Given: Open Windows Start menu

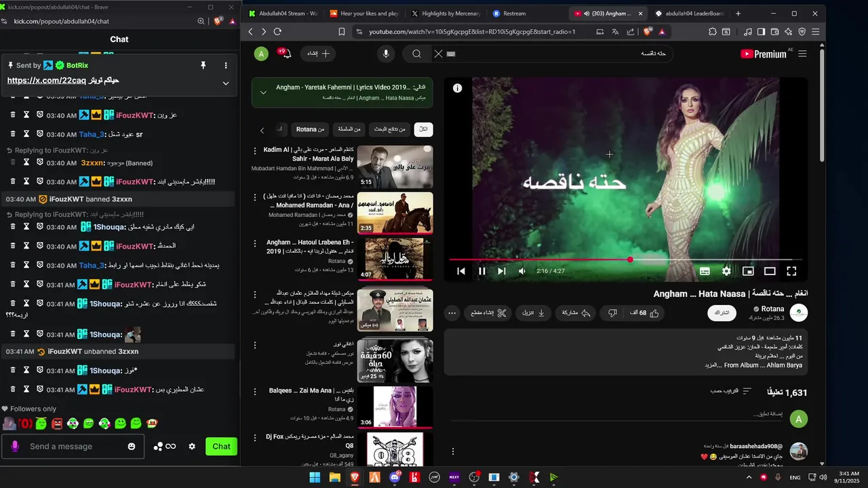Looking at the screenshot, I should pyautogui.click(x=315, y=477).
